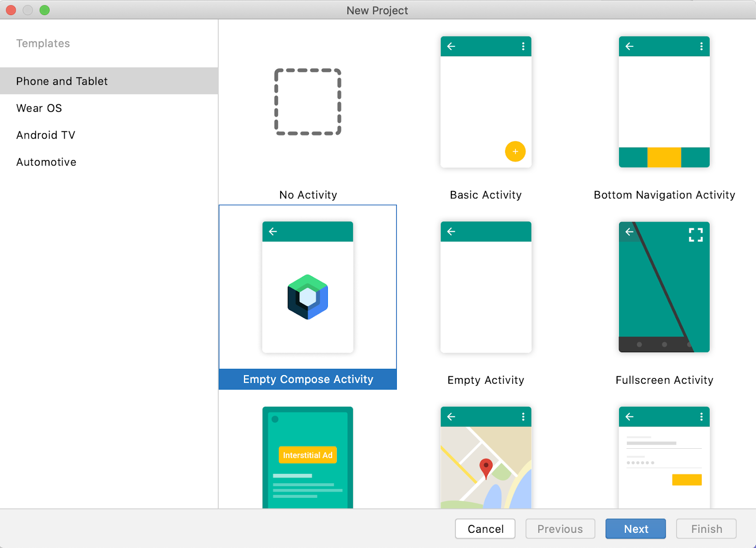756x548 pixels.
Task: Click the Previous button
Action: (x=560, y=529)
